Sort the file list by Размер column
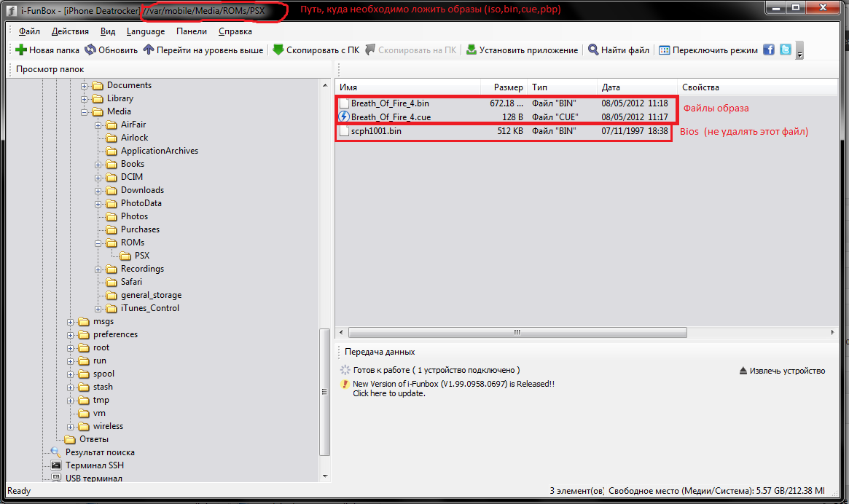The height and width of the screenshot is (504, 849). (507, 87)
